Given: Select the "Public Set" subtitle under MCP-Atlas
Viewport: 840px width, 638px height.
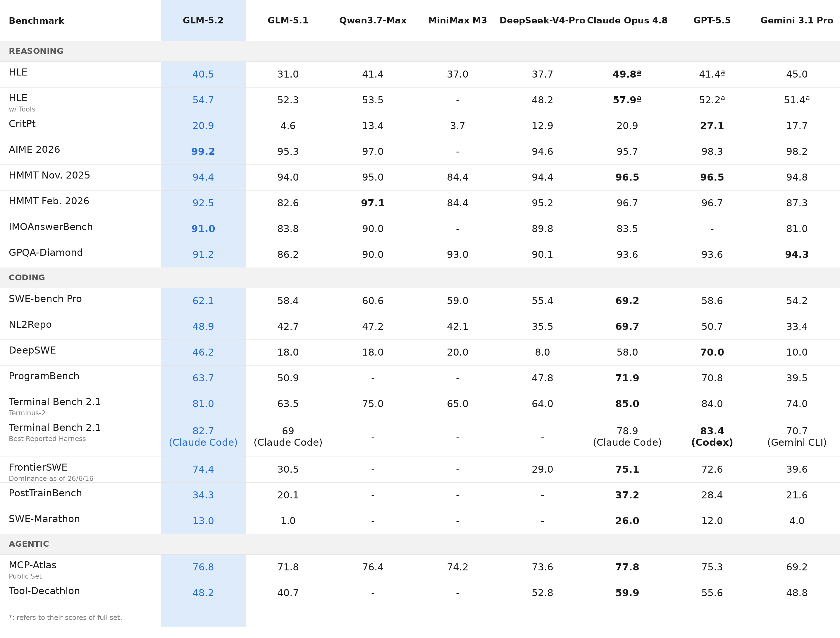Looking at the screenshot, I should tap(25, 577).
